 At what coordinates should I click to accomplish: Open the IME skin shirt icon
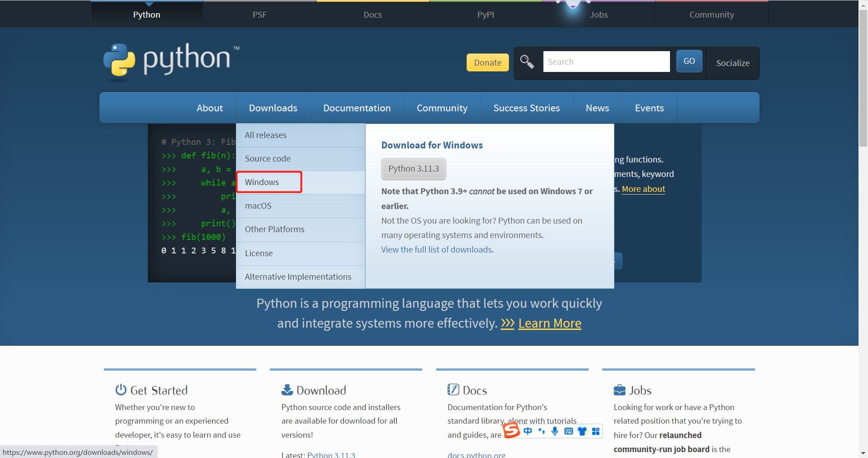coord(582,431)
